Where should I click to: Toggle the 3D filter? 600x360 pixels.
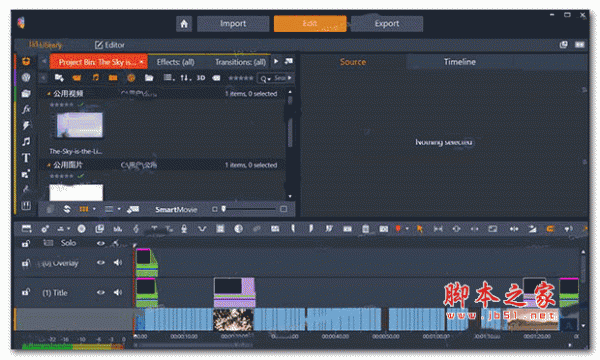point(201,78)
